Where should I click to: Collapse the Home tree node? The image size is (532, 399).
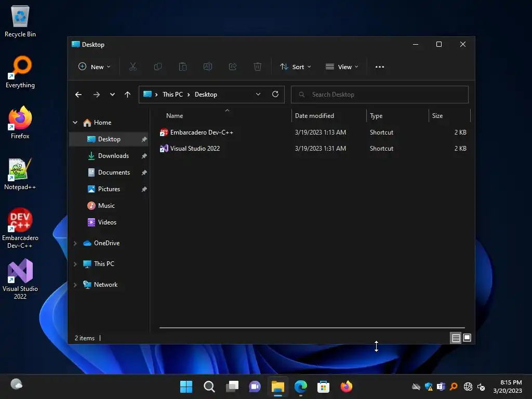tap(75, 123)
